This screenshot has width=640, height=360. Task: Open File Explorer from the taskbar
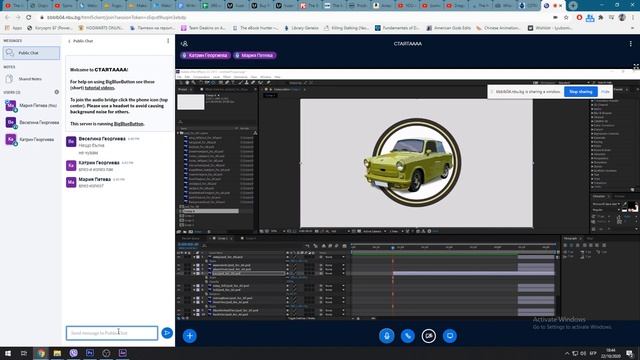coord(57,353)
